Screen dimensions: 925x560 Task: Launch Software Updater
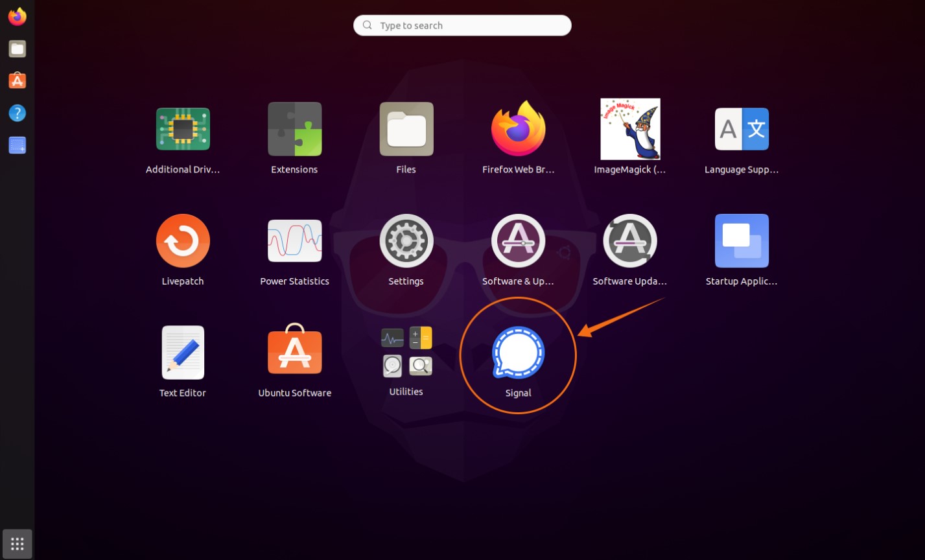click(630, 240)
